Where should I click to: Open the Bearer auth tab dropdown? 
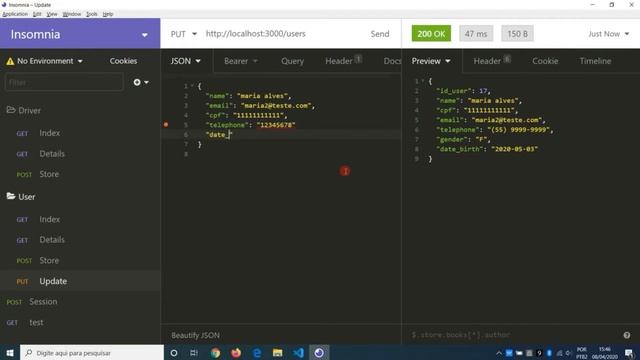pyautogui.click(x=241, y=61)
